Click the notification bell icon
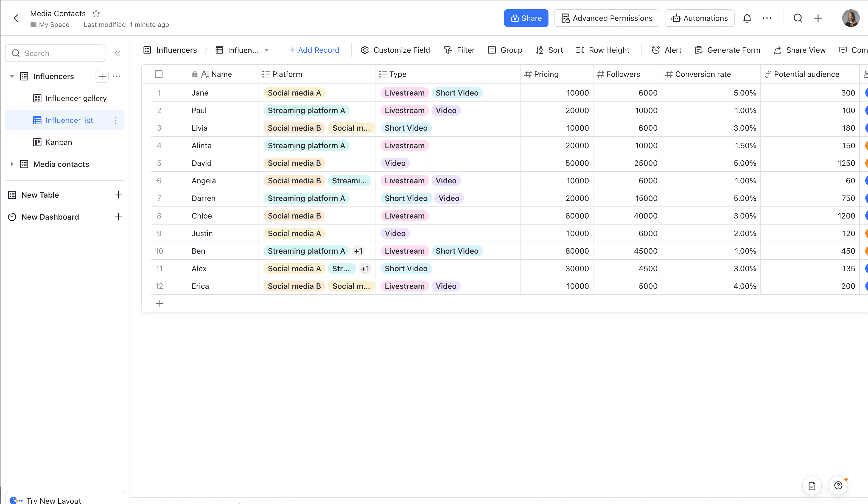 point(747,18)
